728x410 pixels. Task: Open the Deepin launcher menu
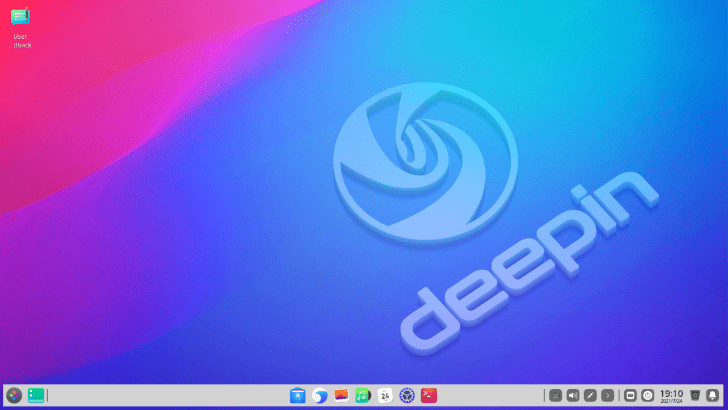click(14, 396)
